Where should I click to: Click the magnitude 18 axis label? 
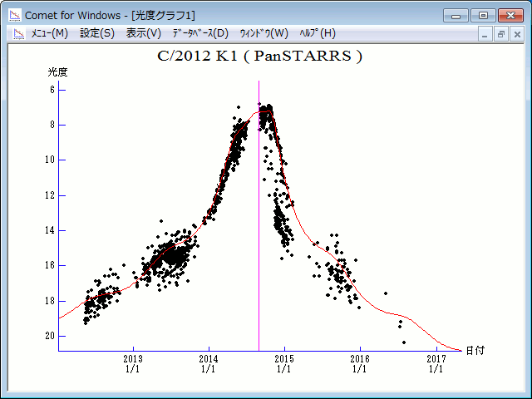(x=50, y=301)
